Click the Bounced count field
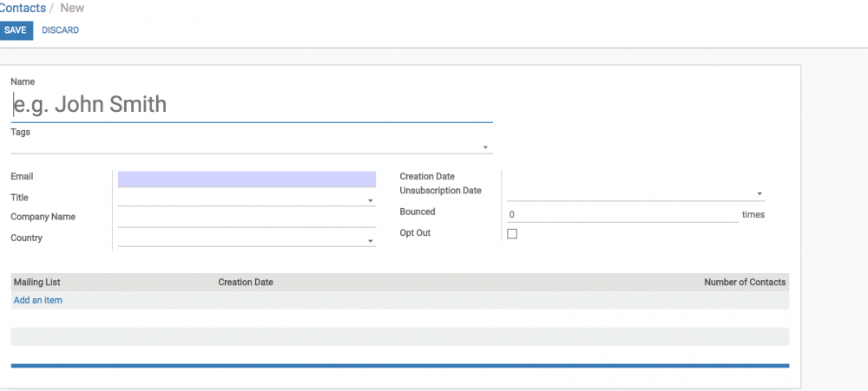This screenshot has width=868, height=391. click(x=622, y=215)
